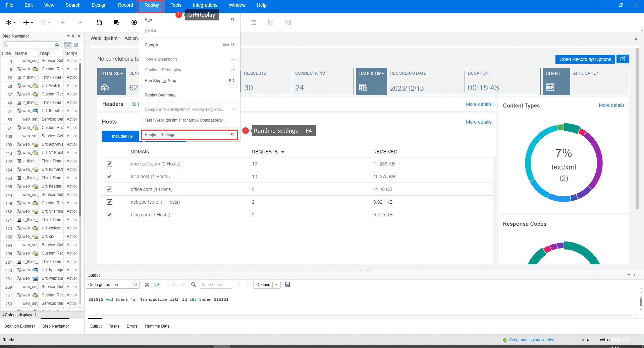Close the Output panel
The height and width of the screenshot is (348, 644).
point(639,275)
